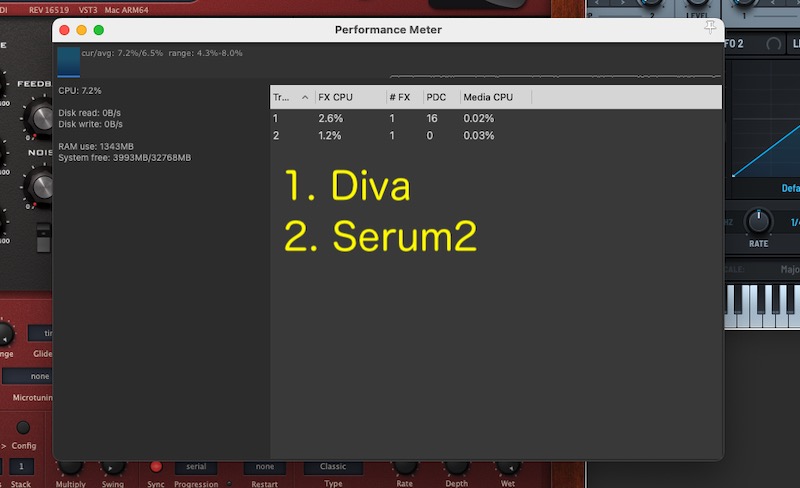Adjust the Rate knob in Diva's bottom row
The height and width of the screenshot is (488, 800).
click(405, 467)
